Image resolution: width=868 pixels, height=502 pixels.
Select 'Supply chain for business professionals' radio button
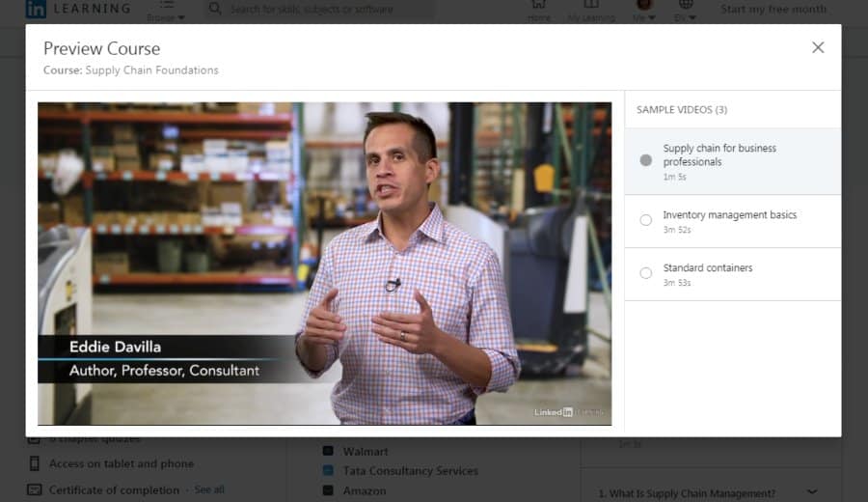(645, 160)
